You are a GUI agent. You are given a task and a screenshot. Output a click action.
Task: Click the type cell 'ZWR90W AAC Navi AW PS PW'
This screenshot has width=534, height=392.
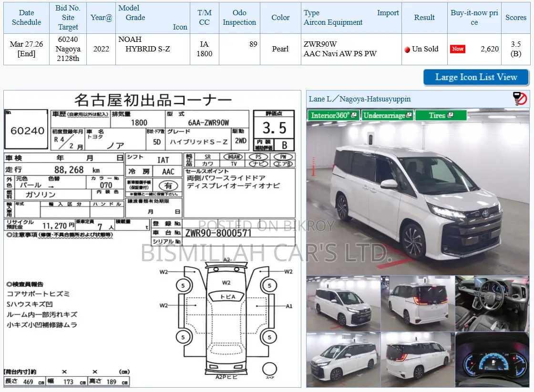(x=351, y=49)
